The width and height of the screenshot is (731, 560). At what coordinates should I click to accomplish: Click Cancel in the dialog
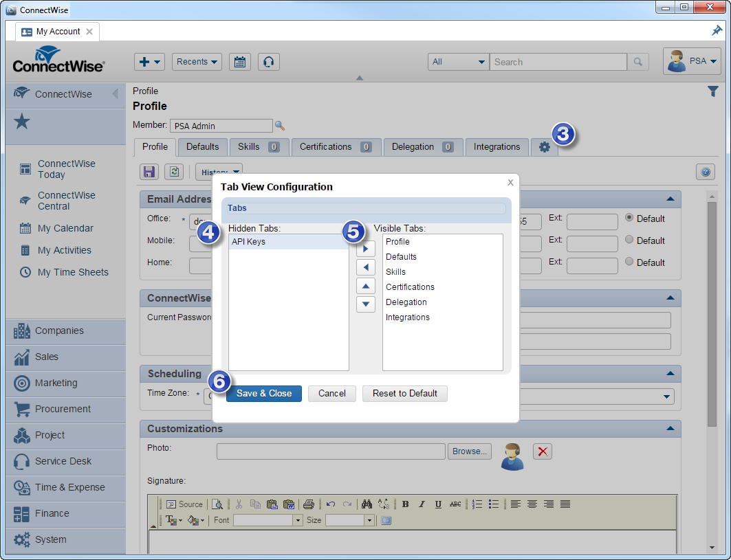tap(332, 394)
